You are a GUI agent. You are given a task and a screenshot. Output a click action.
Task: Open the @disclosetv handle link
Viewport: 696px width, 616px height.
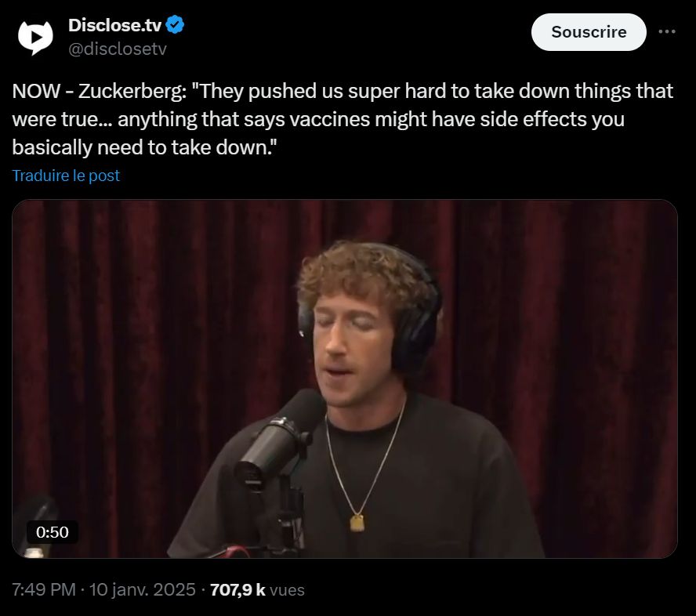pyautogui.click(x=118, y=49)
